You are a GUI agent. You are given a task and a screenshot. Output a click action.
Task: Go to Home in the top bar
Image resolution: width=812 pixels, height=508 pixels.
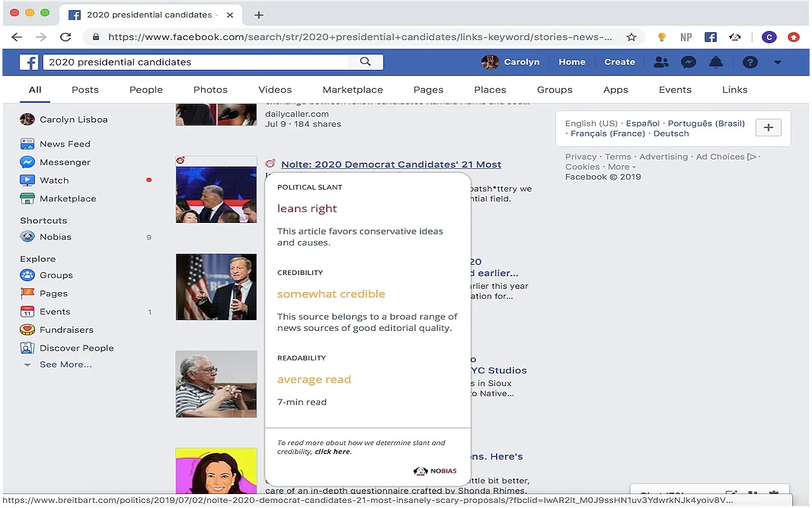tap(572, 62)
